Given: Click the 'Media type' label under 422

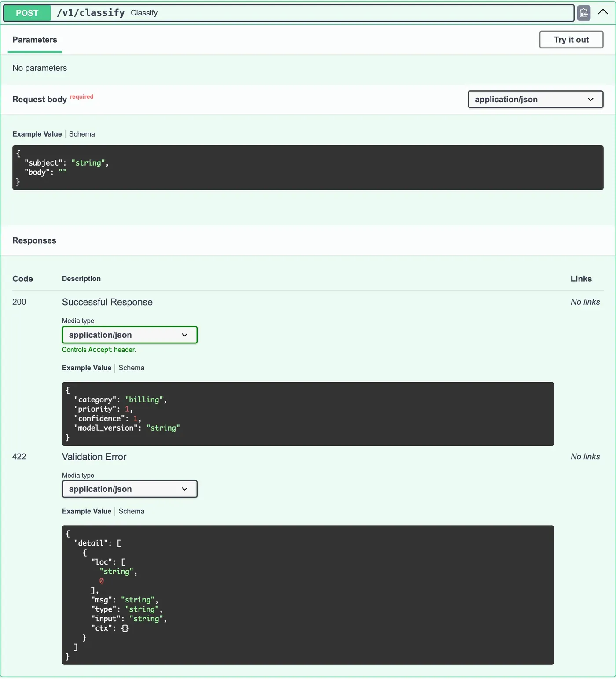Looking at the screenshot, I should coord(78,476).
